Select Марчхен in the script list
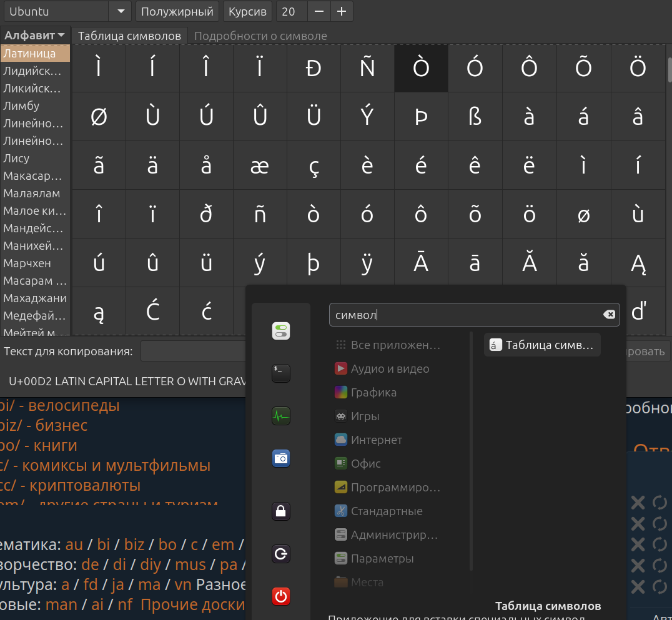 (x=35, y=263)
